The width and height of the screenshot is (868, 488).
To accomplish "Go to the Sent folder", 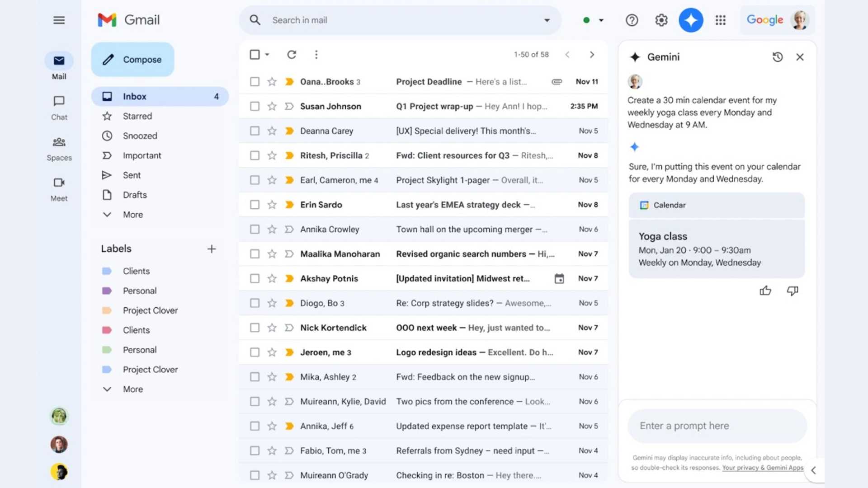I will point(132,175).
